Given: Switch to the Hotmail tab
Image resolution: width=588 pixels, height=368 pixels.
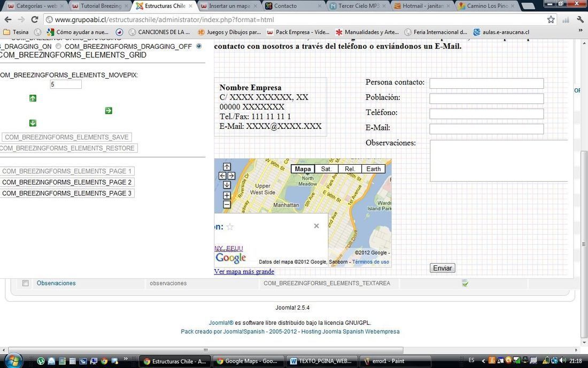Looking at the screenshot, I should (x=422, y=6).
